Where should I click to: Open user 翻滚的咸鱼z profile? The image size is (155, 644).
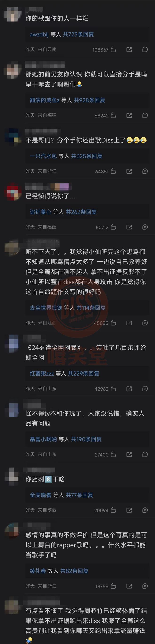click(x=45, y=100)
